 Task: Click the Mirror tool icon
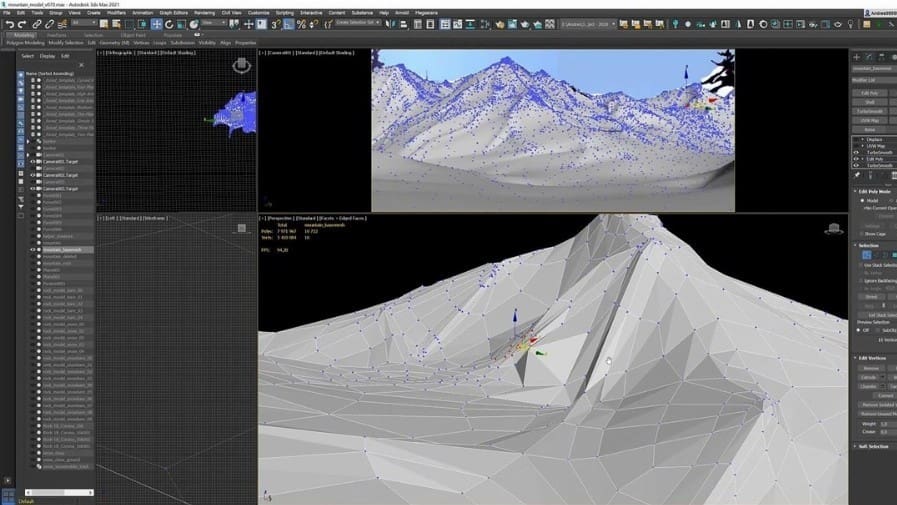tap(390, 24)
